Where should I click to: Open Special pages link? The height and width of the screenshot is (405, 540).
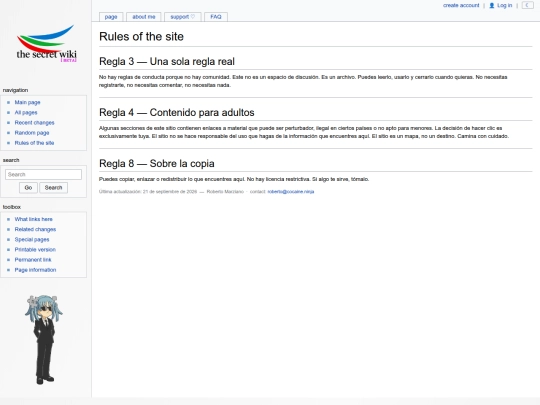(32, 239)
